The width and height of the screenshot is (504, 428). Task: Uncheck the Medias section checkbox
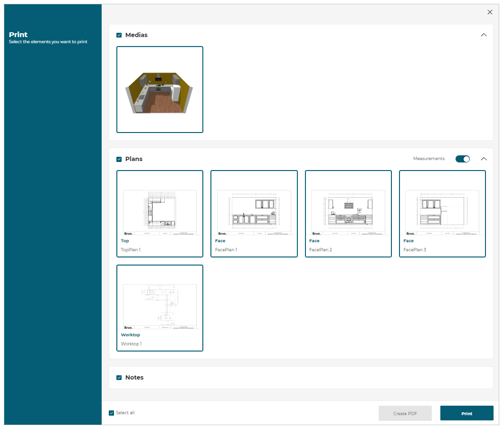119,35
